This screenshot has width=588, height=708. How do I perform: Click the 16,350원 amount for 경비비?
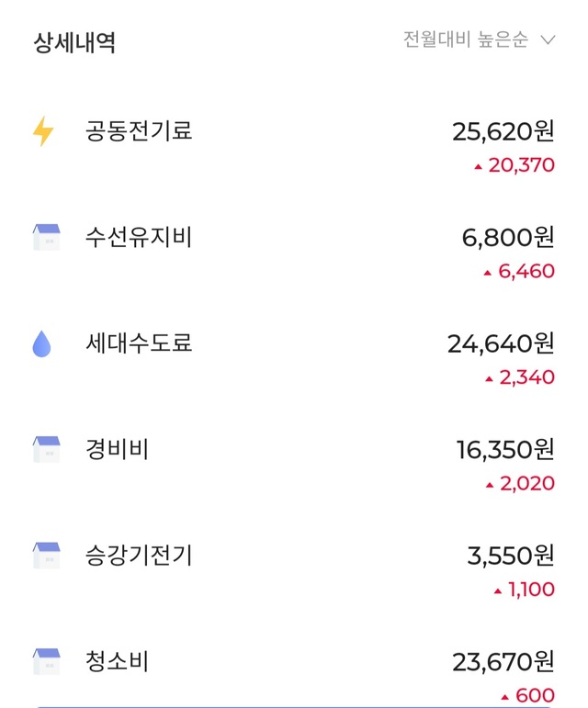[x=505, y=450]
